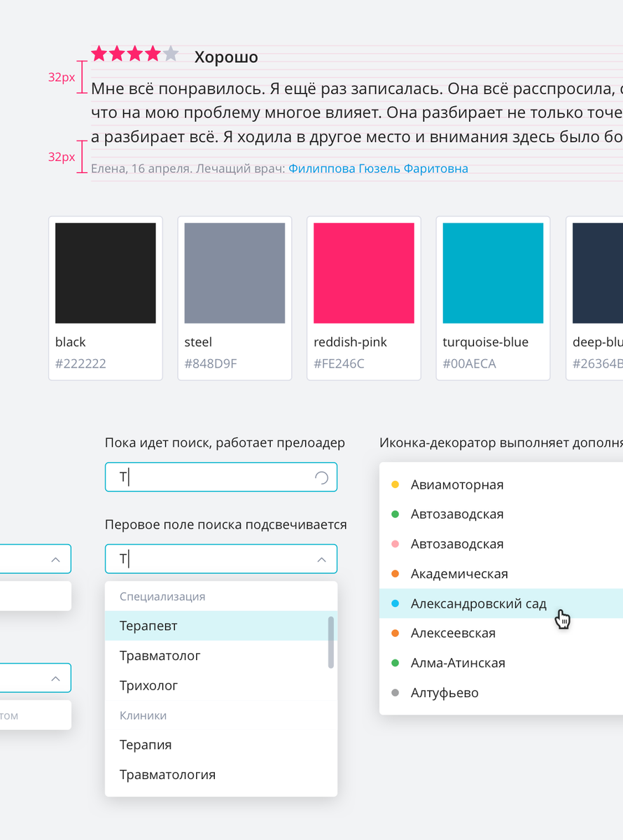The image size is (623, 840).
Task: Click the orange dot beside Академическая
Action: (395, 574)
